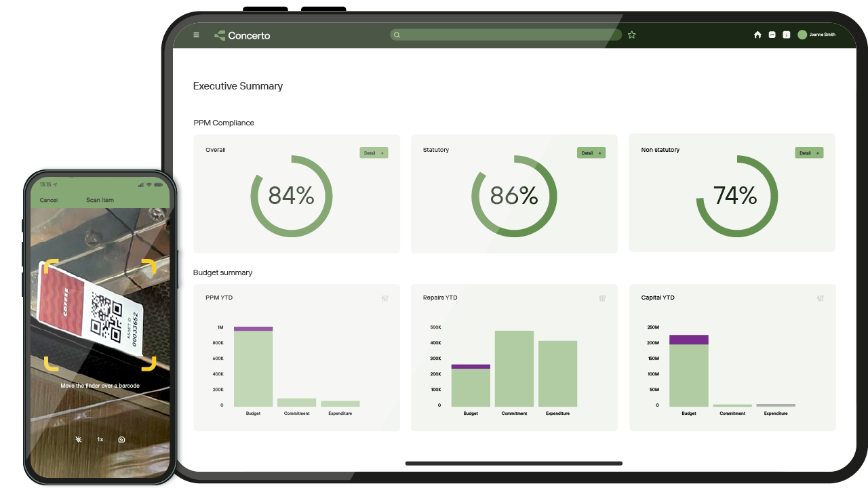Open the info icon in the top bar
Image resolution: width=868 pixels, height=488 pixels.
tap(787, 35)
